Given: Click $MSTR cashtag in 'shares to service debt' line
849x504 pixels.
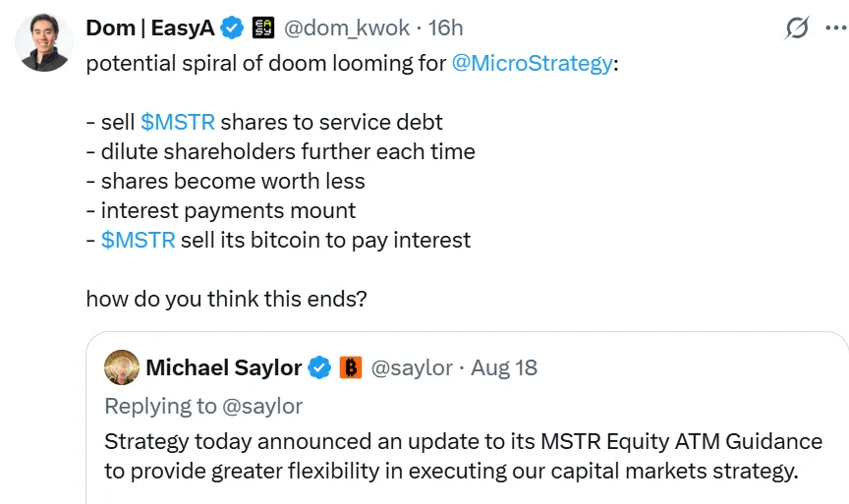Looking at the screenshot, I should [x=177, y=123].
